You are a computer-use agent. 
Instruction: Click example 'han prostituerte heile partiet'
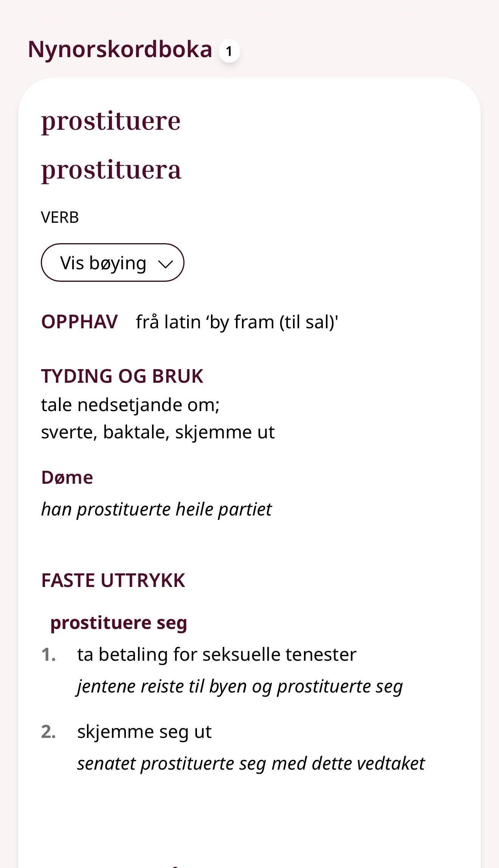[x=156, y=509]
